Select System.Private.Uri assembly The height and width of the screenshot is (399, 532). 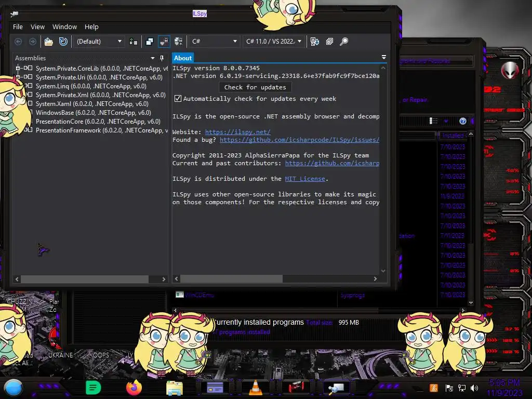click(99, 77)
